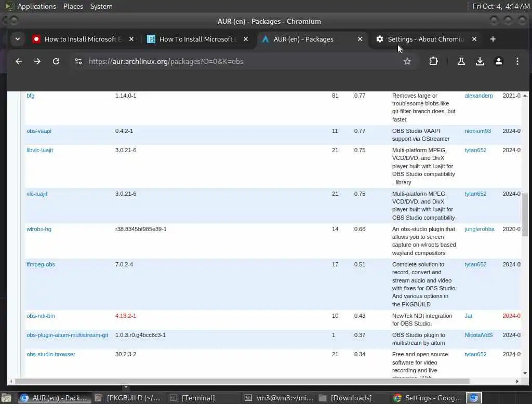Image resolution: width=532 pixels, height=404 pixels.
Task: Click horizontal scrollbar right arrow
Action: [517, 381]
